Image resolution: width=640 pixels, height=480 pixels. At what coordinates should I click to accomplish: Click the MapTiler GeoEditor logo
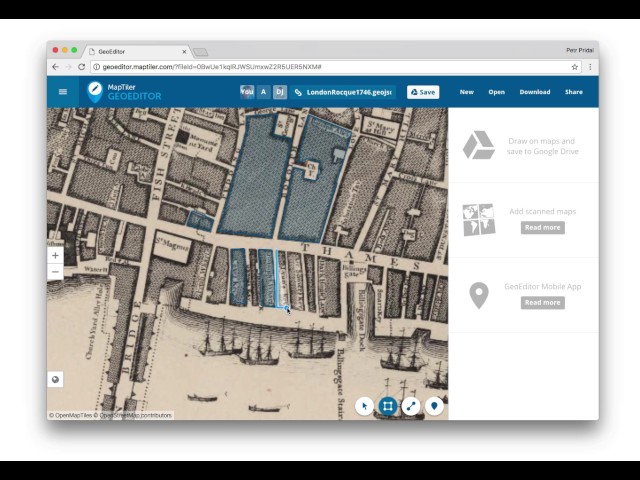(x=124, y=92)
